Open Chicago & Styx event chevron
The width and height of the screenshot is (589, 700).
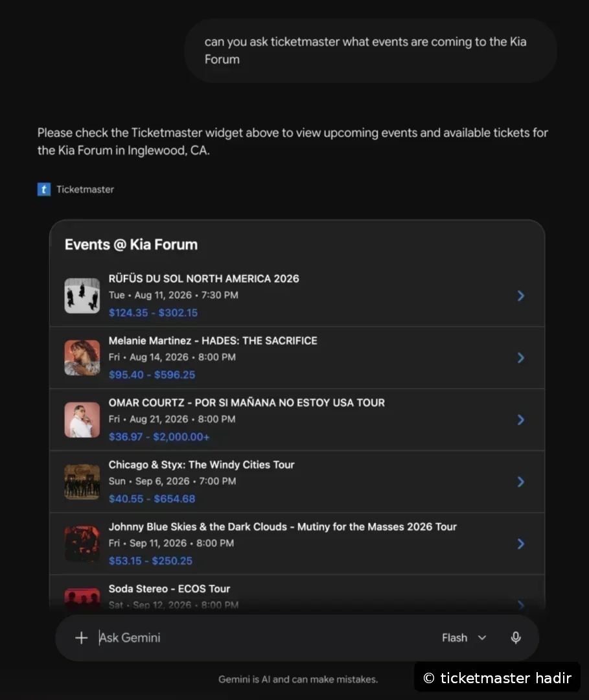(521, 482)
